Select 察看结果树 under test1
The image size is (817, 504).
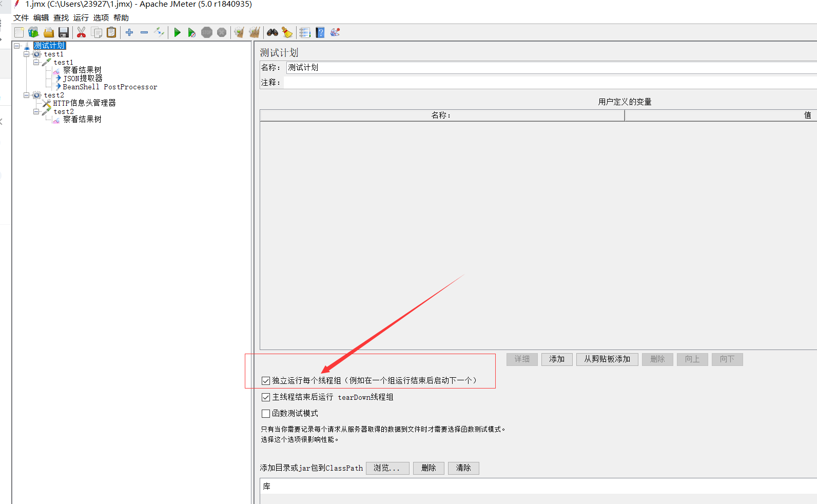(x=82, y=70)
